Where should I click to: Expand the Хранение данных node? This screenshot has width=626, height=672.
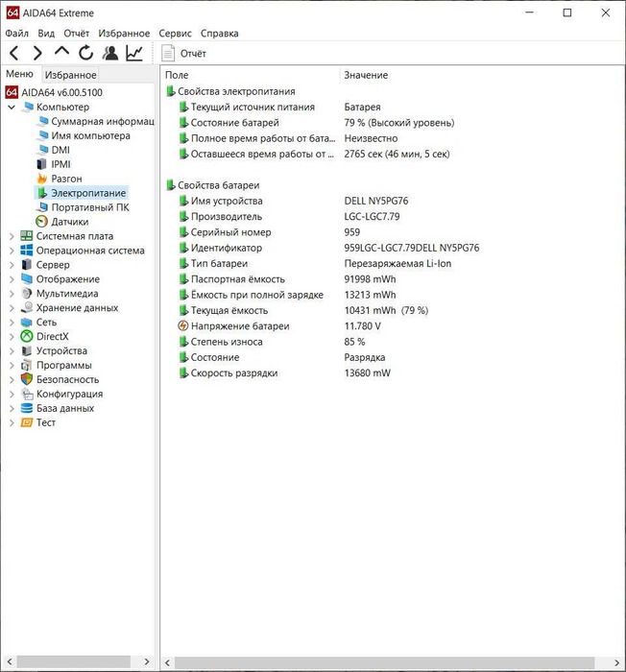click(12, 308)
